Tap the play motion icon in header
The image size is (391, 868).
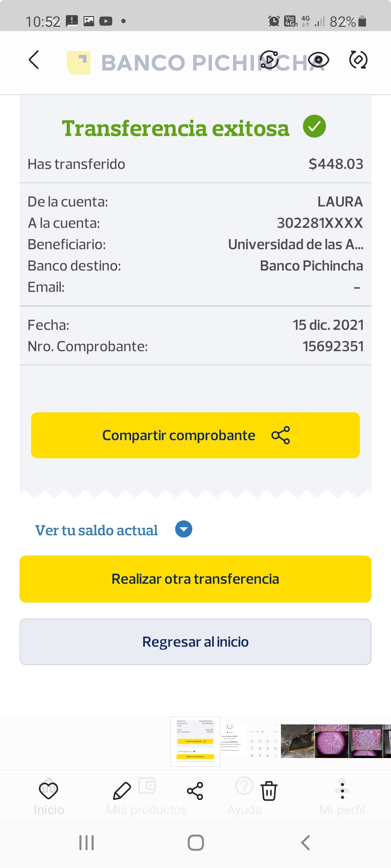click(270, 60)
